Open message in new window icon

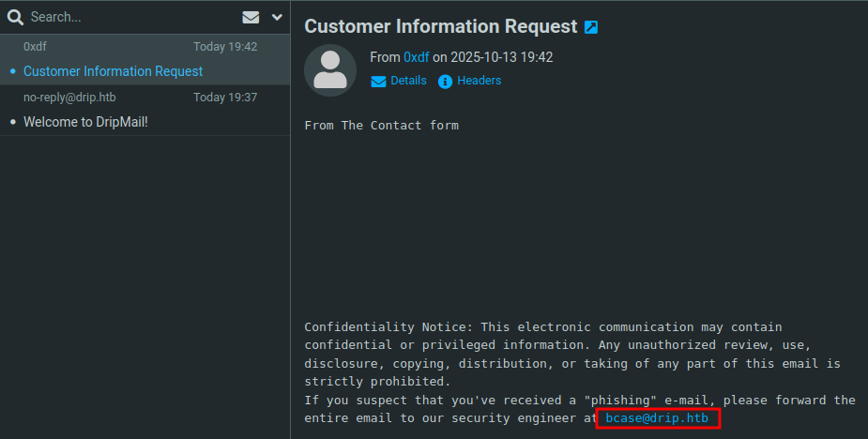pos(591,27)
